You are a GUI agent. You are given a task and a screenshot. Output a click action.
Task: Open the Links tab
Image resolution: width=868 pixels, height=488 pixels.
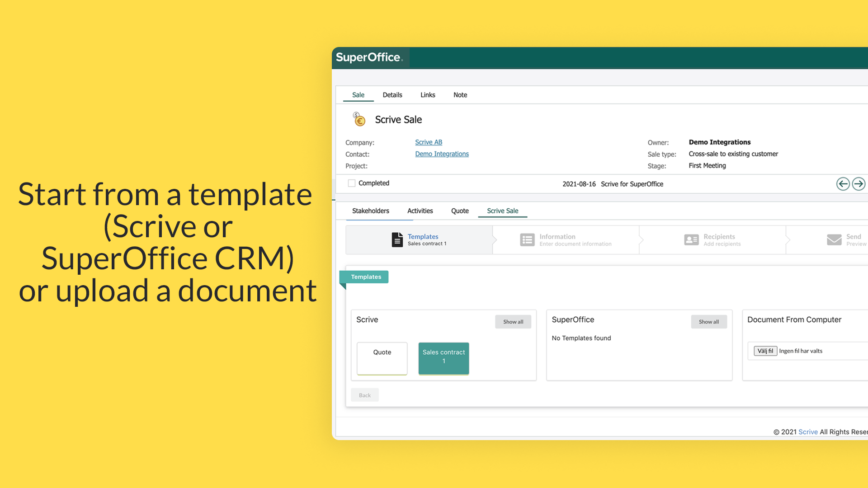[x=428, y=95]
